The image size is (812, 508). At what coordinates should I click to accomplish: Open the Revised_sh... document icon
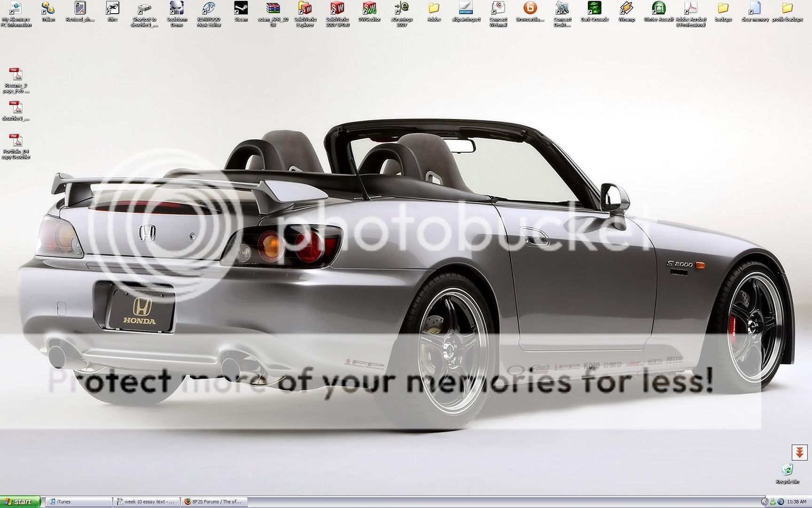tap(80, 12)
